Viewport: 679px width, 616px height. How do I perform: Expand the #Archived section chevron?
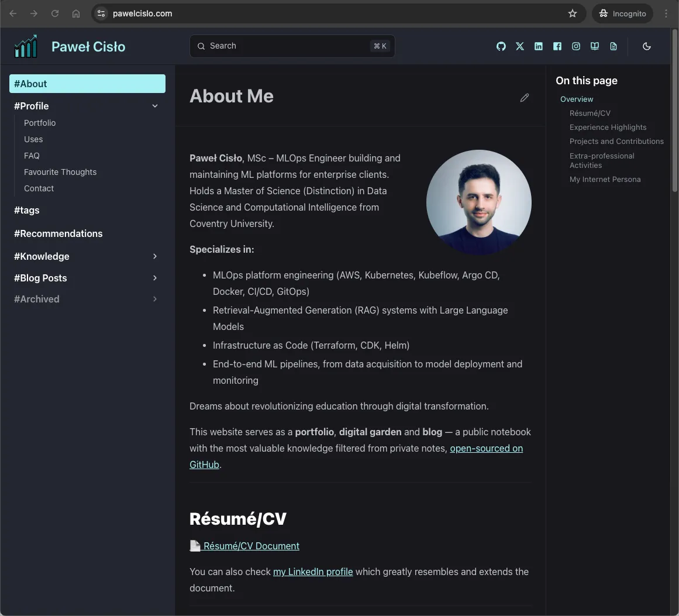pyautogui.click(x=155, y=299)
